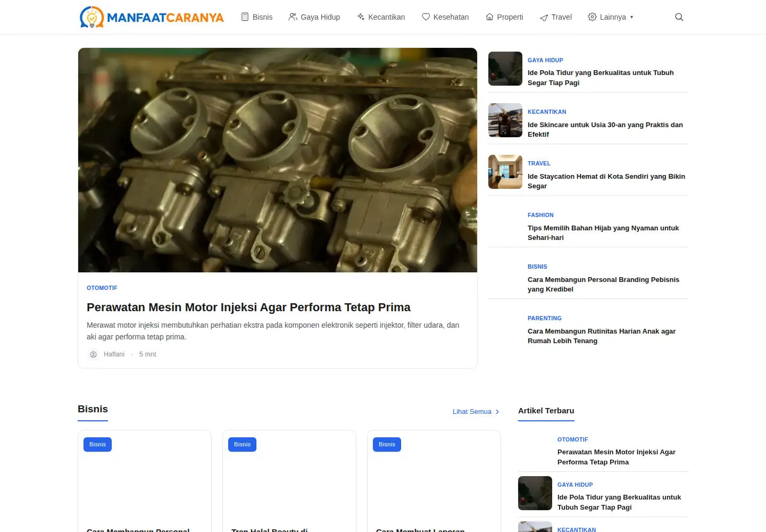Viewport: 766px width, 532px height.
Task: Click author name Hafiani
Action: coord(114,354)
